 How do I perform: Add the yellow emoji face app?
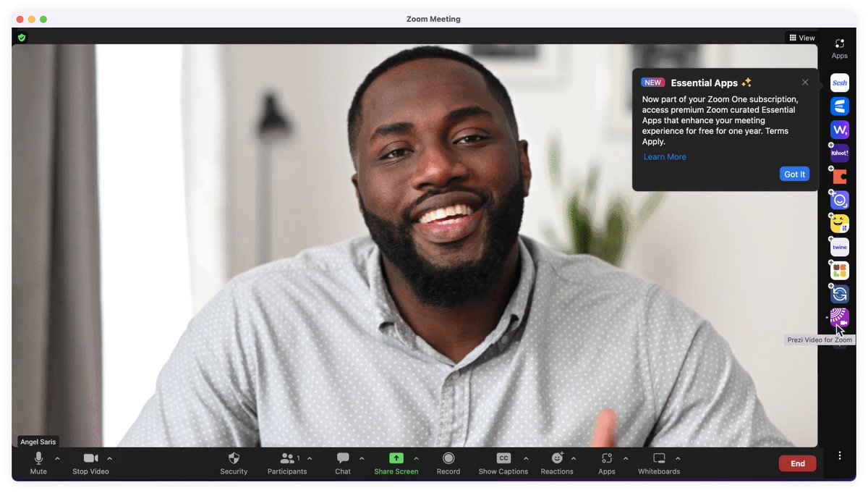tap(839, 224)
